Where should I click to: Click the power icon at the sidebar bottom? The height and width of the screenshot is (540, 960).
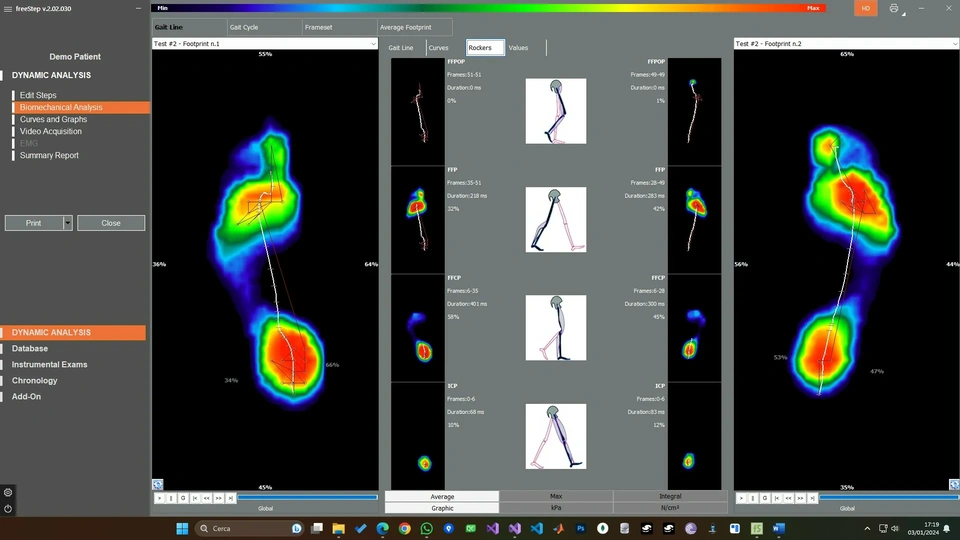click(8, 508)
